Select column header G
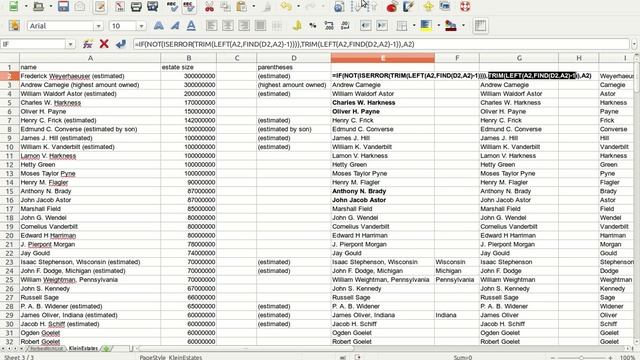 [x=519, y=58]
